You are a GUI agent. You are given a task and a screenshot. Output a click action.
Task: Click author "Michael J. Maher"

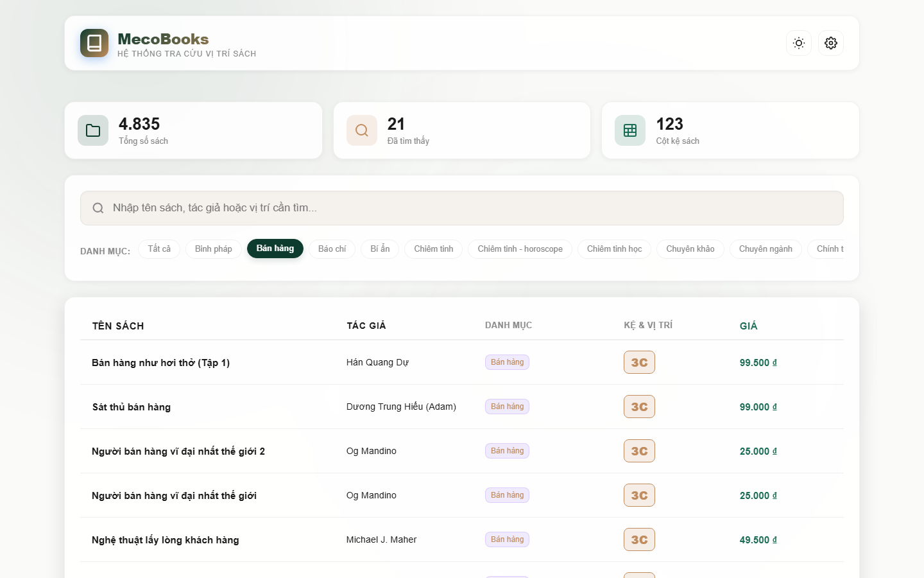[381, 539]
